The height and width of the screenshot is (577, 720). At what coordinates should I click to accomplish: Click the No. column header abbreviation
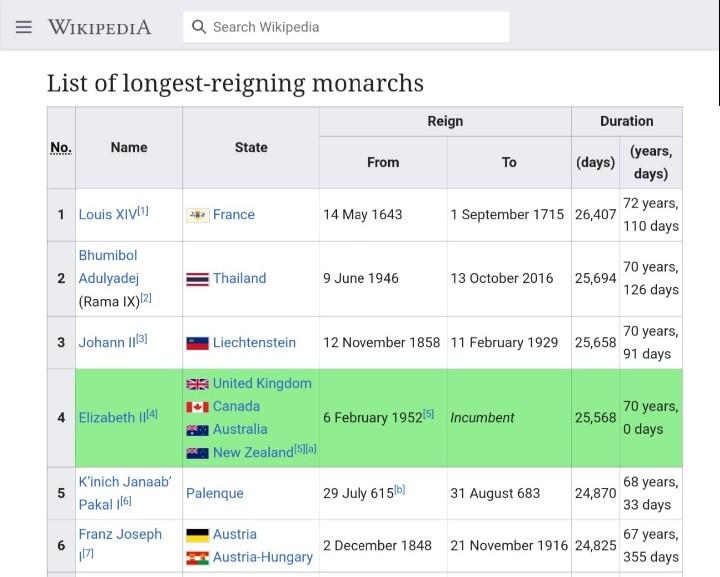61,147
